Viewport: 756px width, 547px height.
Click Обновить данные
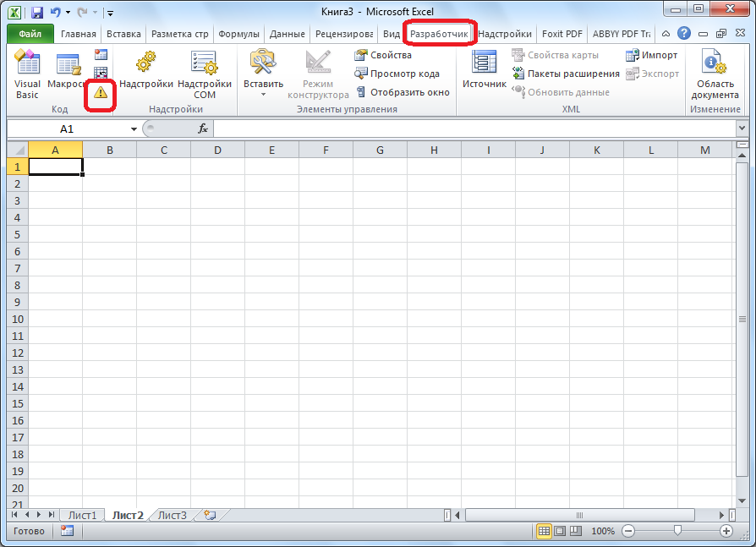tap(561, 92)
